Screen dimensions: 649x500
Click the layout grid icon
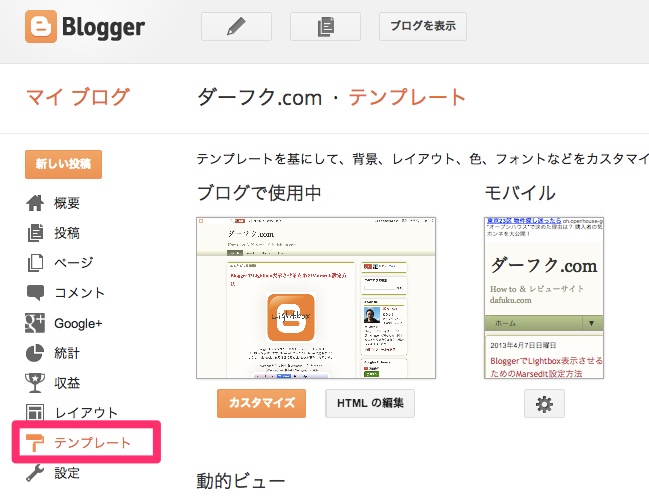coord(35,413)
